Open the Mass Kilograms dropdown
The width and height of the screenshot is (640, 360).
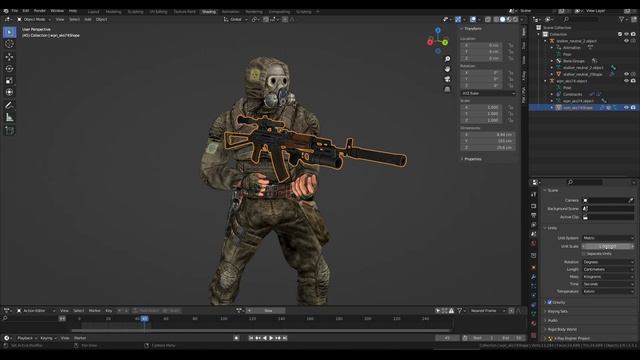pos(608,277)
